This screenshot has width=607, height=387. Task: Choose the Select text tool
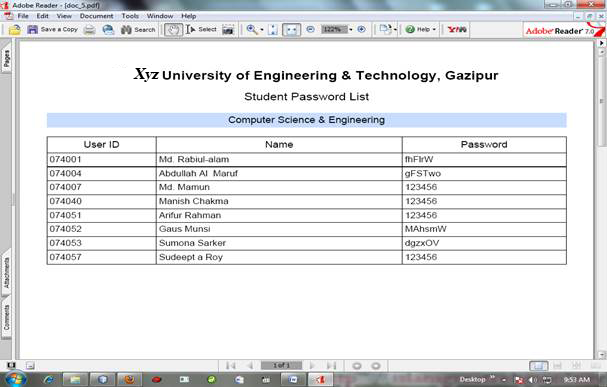201,29
